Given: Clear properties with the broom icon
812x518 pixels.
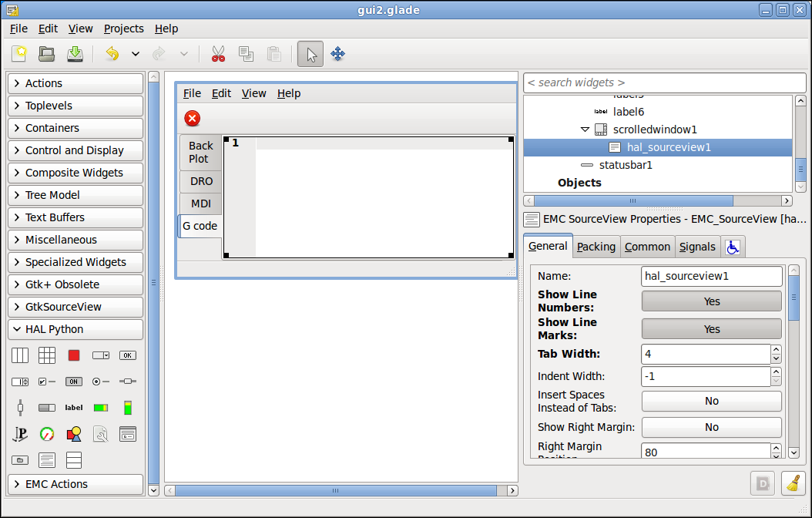Looking at the screenshot, I should point(793,483).
